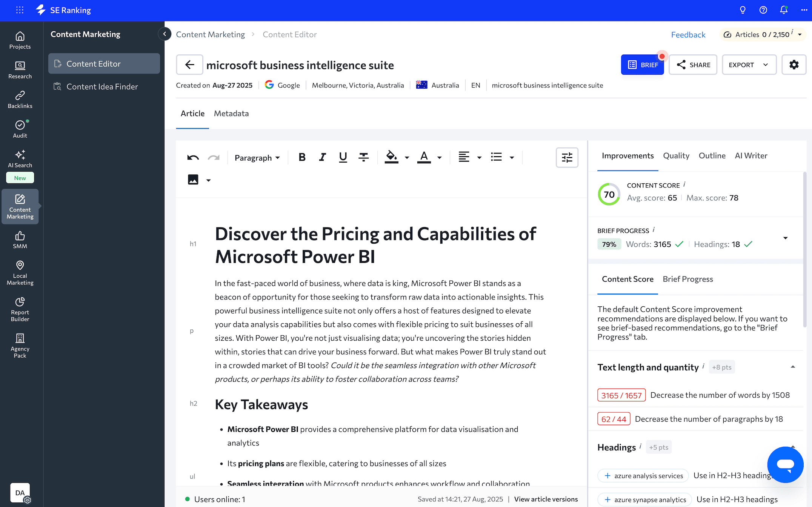Open the EXPORT dropdown
This screenshot has width=812, height=507.
(749, 65)
